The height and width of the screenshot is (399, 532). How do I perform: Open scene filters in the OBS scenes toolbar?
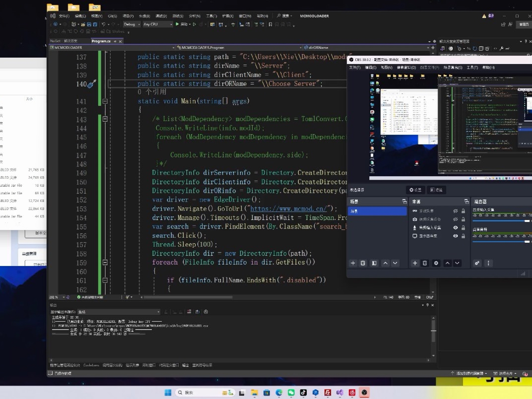coord(374,263)
